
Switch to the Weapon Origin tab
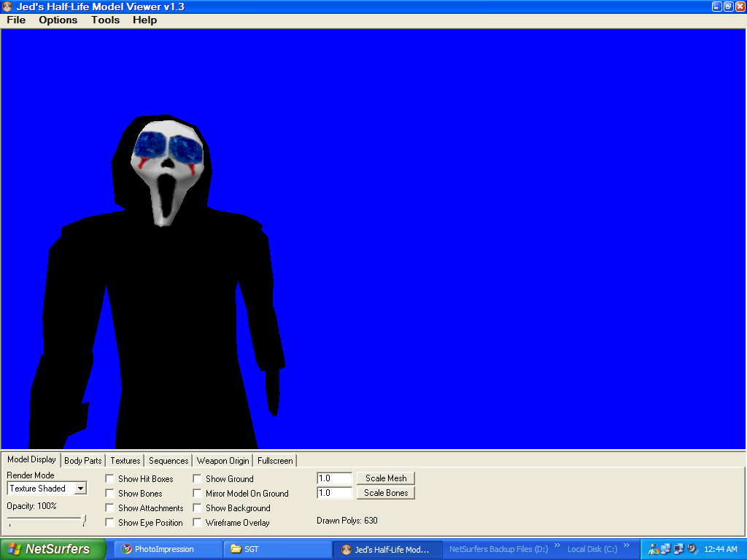coord(223,461)
